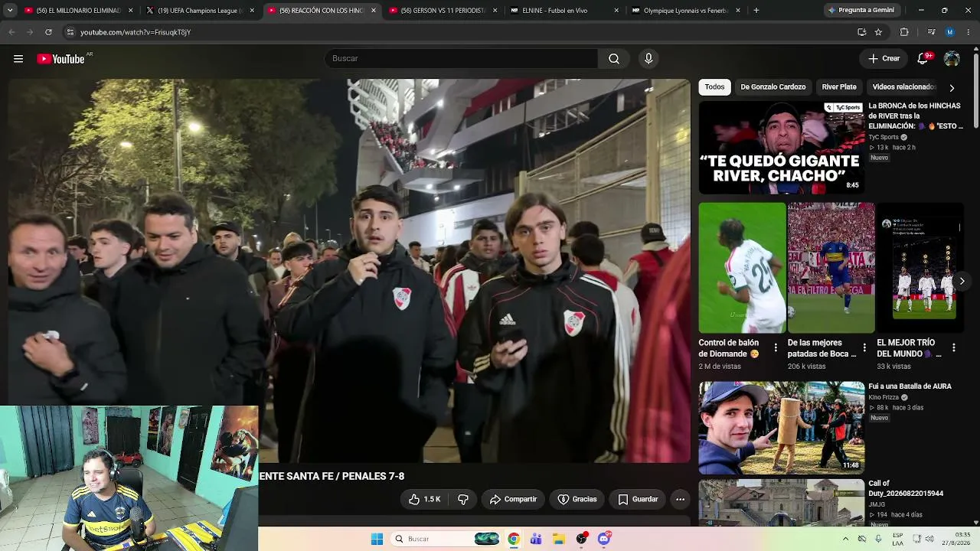Open YouTube notifications bell

pos(923,59)
